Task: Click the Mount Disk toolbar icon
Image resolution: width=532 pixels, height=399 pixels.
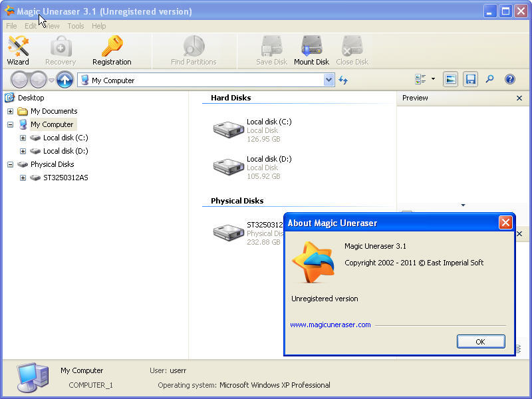Action: coord(311,51)
